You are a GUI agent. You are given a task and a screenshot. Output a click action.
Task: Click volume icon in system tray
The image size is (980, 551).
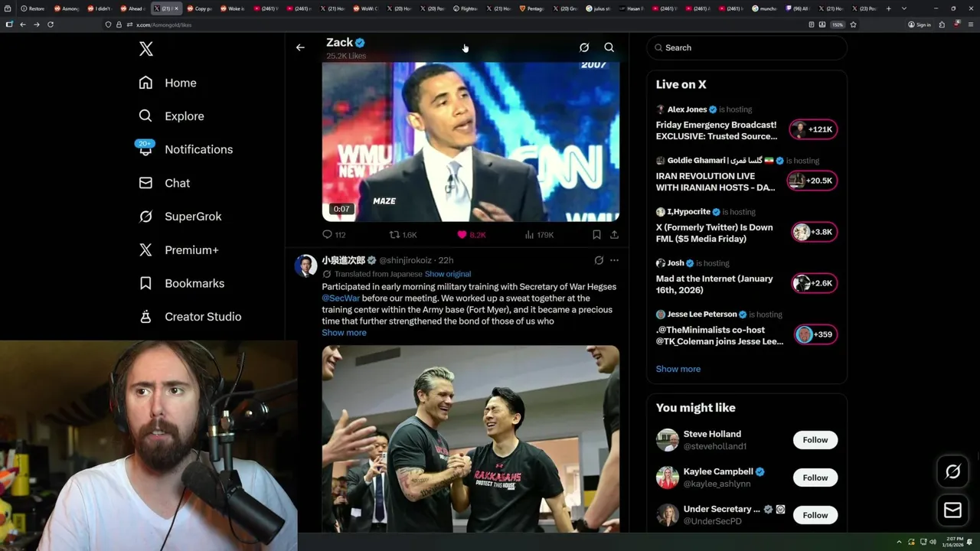(933, 542)
